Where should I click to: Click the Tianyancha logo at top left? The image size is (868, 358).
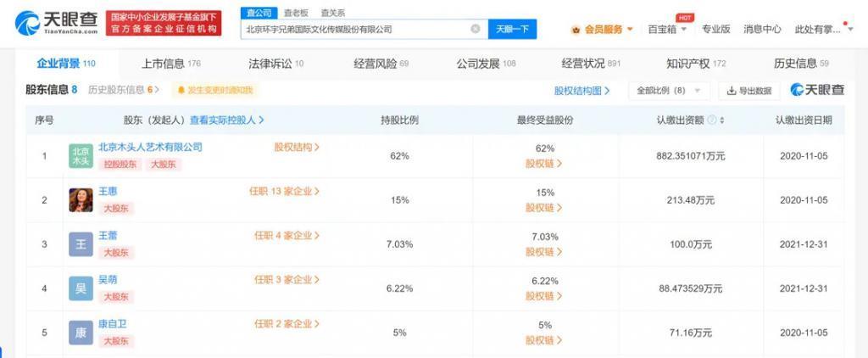[56, 23]
